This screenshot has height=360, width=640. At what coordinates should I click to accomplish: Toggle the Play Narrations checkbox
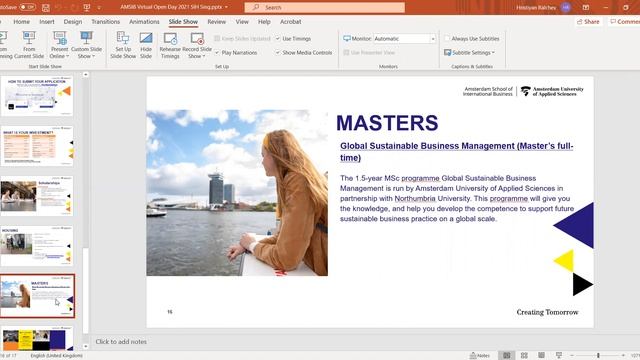(x=217, y=53)
